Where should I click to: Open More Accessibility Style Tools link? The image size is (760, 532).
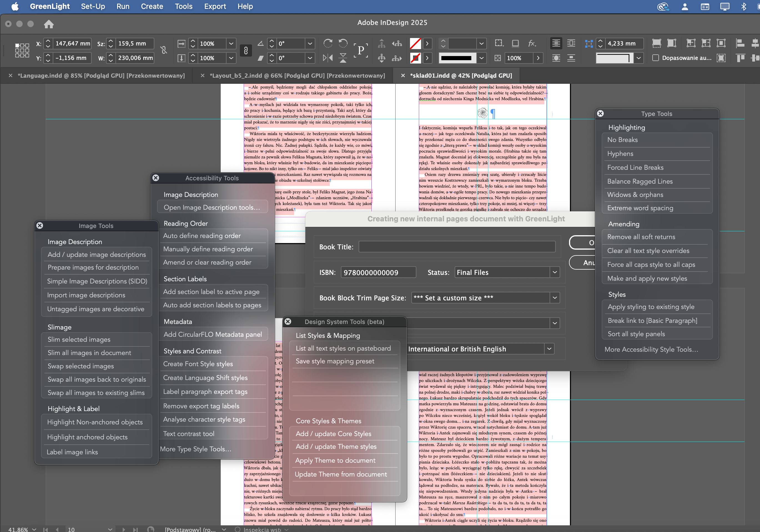[651, 349]
